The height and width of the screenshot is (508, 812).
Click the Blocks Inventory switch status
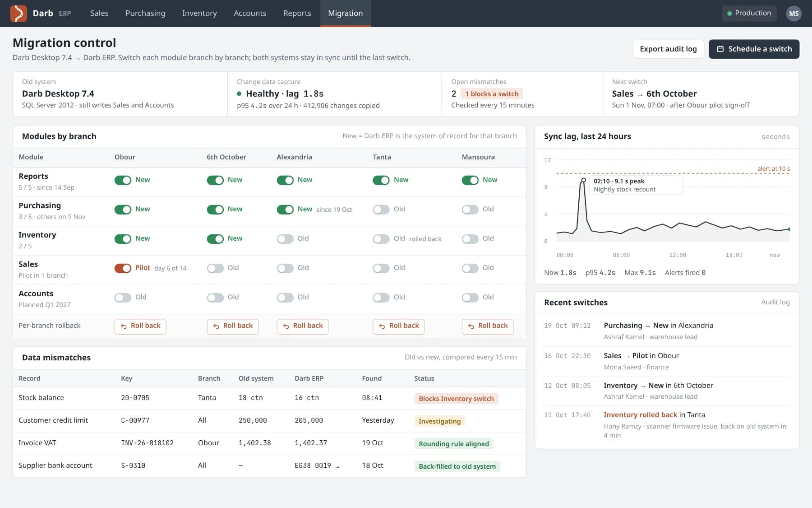(456, 399)
